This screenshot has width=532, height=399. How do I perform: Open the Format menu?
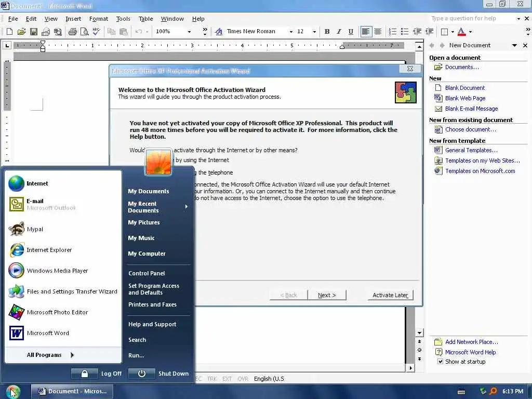pyautogui.click(x=98, y=19)
